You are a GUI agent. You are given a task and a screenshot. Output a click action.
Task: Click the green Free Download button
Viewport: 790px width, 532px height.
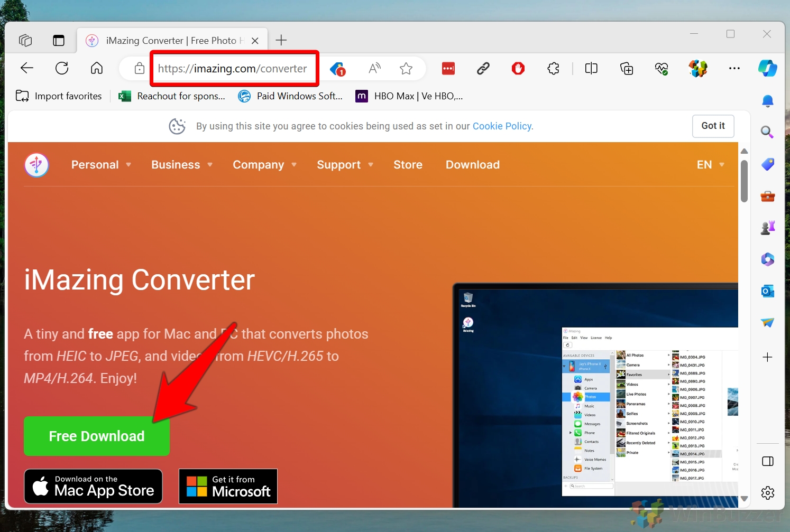click(x=97, y=436)
